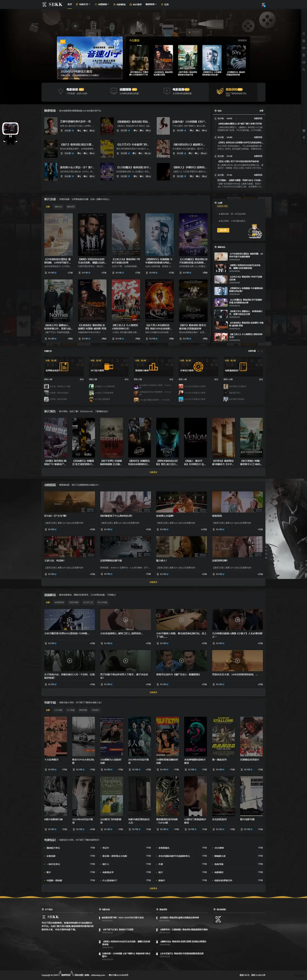The width and height of the screenshot is (307, 980).
Task: Click the next arrow beside 全部专题
Action: 262,351
